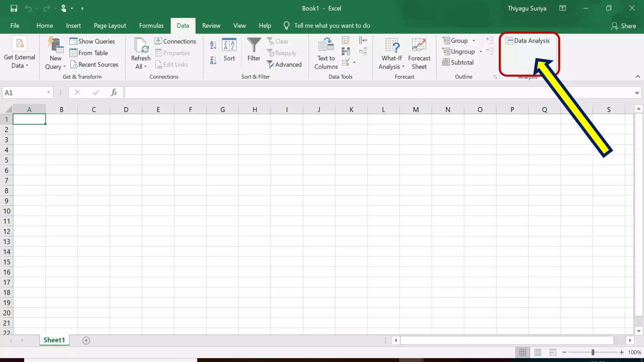Image resolution: width=644 pixels, height=362 pixels.
Task: Click Sort Z to A icon
Action: [x=213, y=60]
